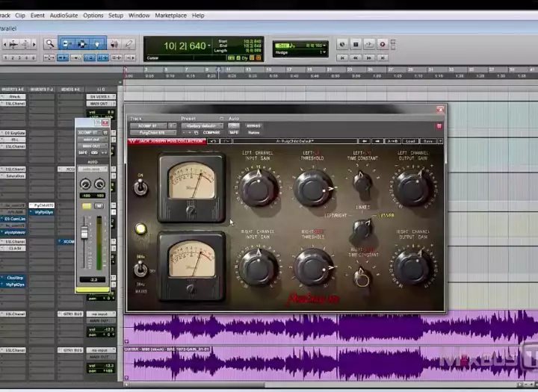Click the Play button in transport
Image resolution: width=538 pixels, height=392 pixels.
[x=369, y=44]
